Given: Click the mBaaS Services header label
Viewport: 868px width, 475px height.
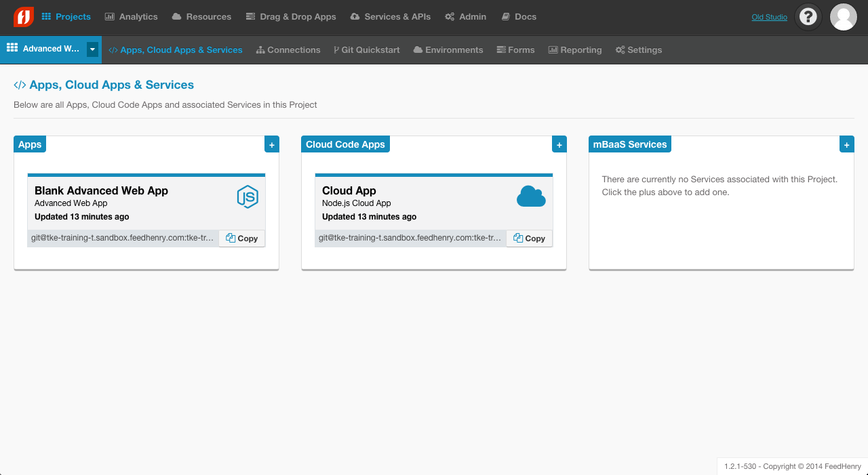Looking at the screenshot, I should [630, 144].
